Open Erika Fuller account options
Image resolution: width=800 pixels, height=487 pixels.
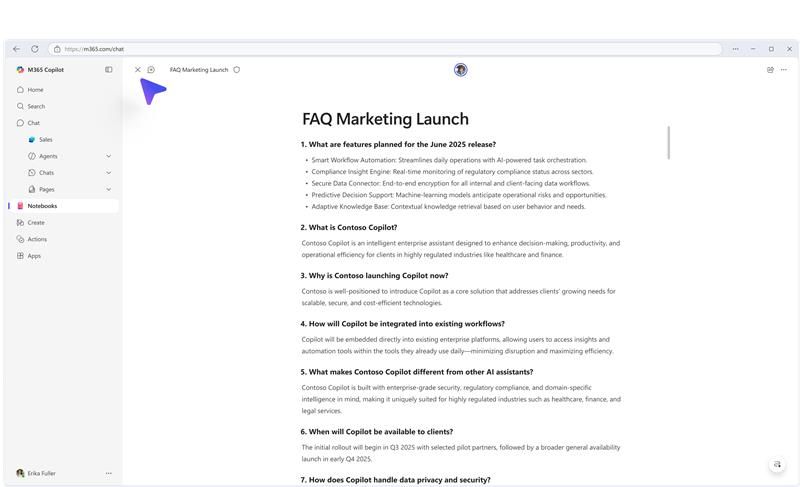pyautogui.click(x=109, y=473)
